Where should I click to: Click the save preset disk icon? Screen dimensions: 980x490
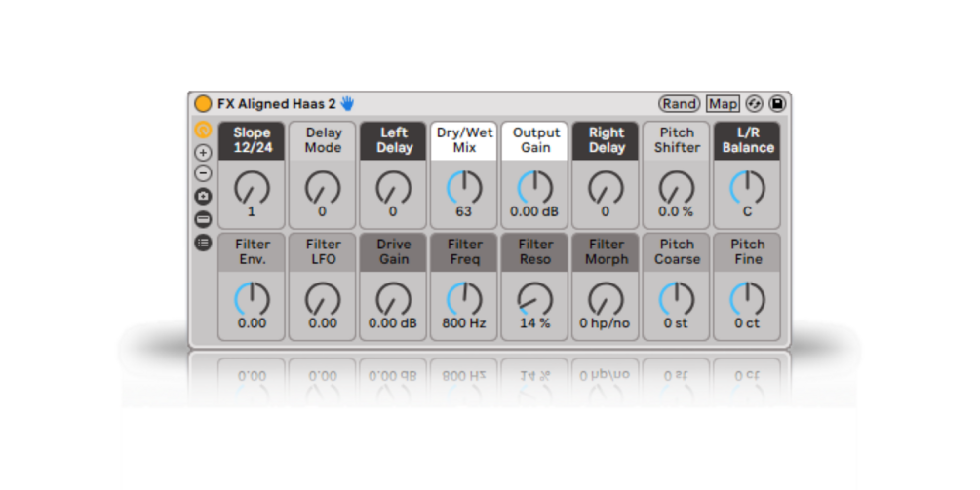click(x=777, y=103)
